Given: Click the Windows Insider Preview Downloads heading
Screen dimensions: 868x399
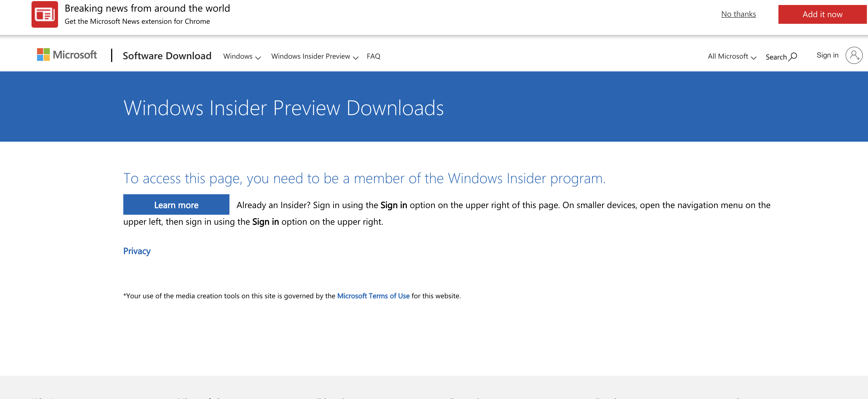Looking at the screenshot, I should tap(283, 108).
